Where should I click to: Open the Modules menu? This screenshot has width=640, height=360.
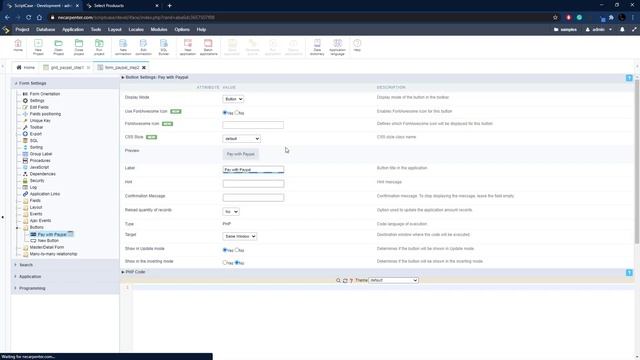(x=159, y=29)
